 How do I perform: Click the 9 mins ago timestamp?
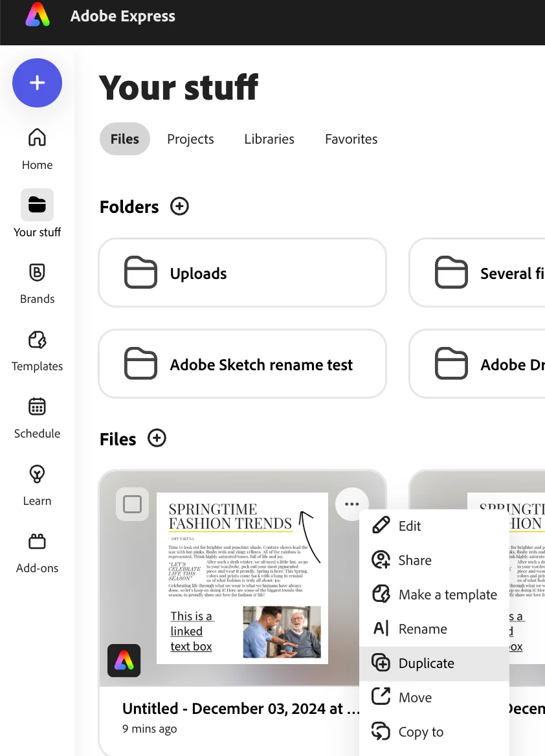click(150, 729)
